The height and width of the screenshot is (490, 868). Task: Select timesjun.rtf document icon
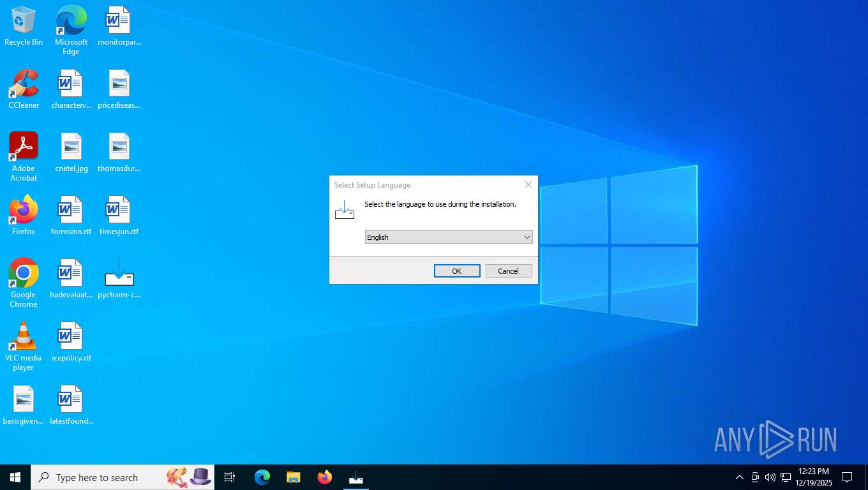pos(119,216)
